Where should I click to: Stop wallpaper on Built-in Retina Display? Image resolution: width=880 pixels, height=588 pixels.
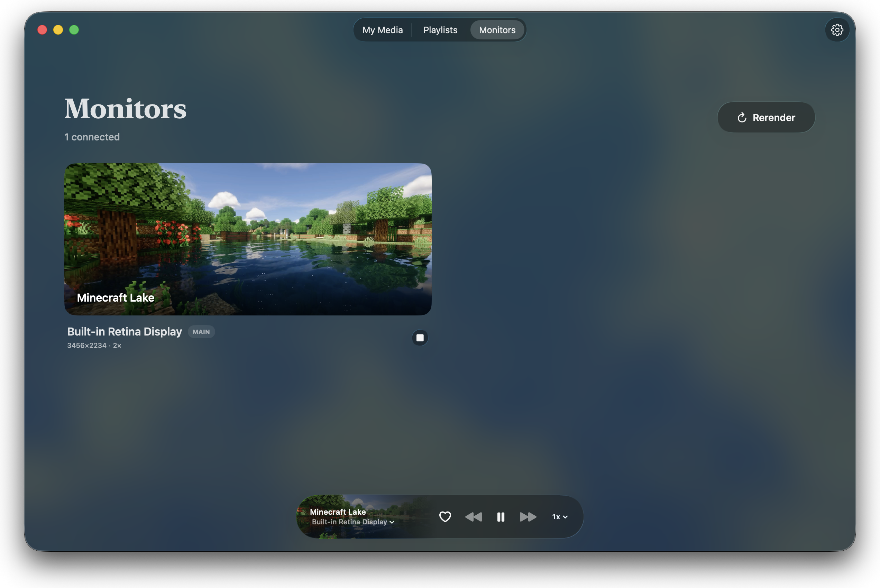point(420,338)
